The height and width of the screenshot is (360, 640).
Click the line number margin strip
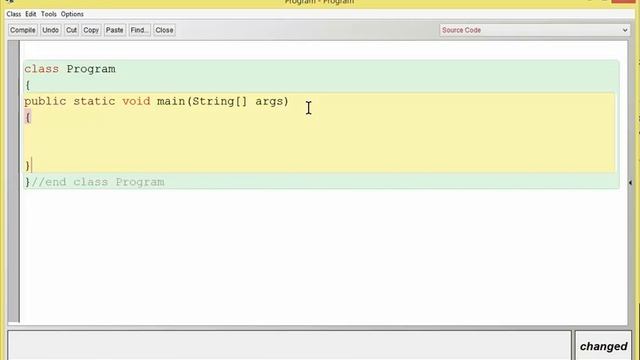(13, 181)
